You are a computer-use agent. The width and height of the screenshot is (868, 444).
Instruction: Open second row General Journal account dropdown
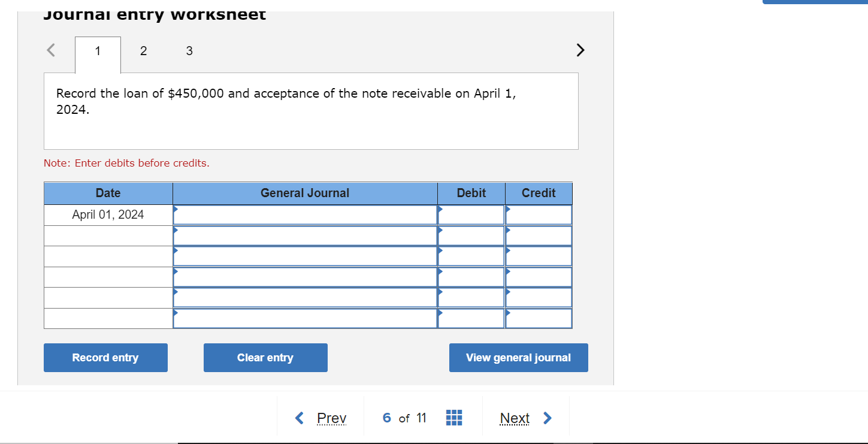tap(305, 235)
